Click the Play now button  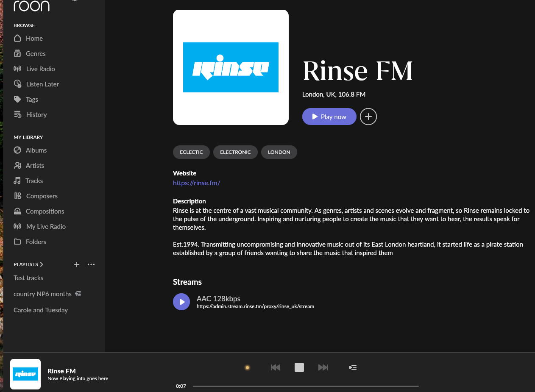329,117
